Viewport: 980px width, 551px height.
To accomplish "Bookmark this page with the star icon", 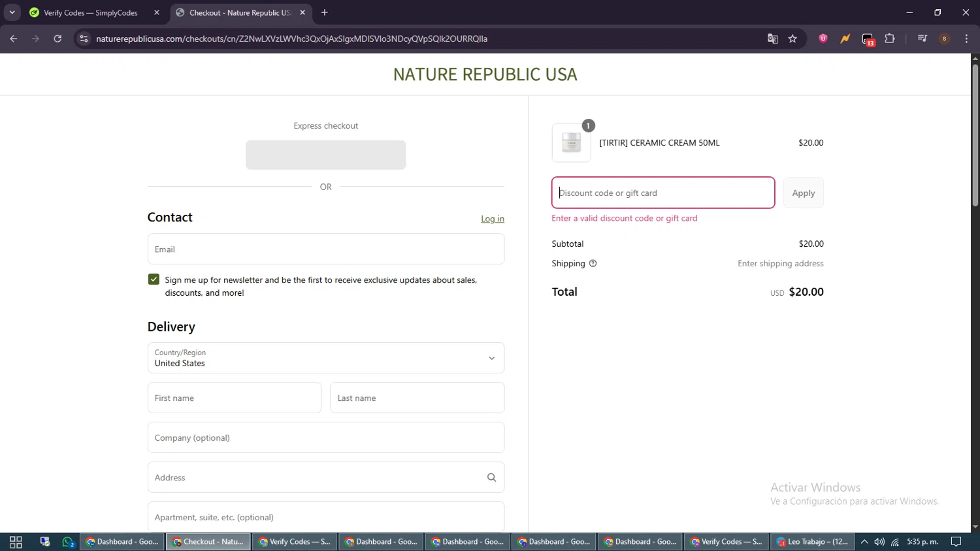I will pyautogui.click(x=792, y=39).
